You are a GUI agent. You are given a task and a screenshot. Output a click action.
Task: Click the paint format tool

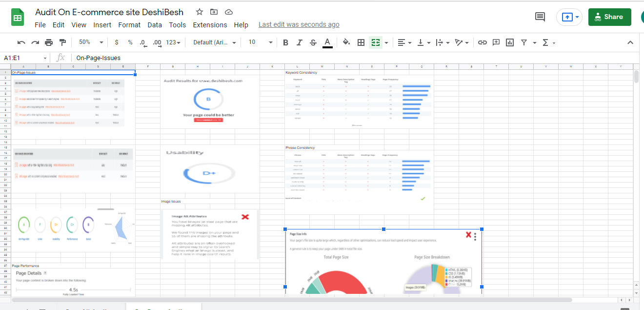[x=62, y=42]
